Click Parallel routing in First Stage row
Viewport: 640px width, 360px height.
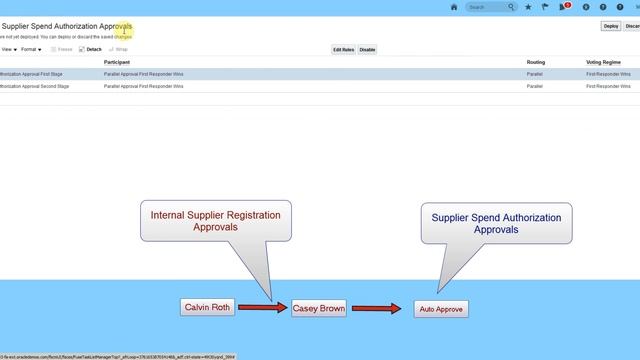pyautogui.click(x=534, y=74)
